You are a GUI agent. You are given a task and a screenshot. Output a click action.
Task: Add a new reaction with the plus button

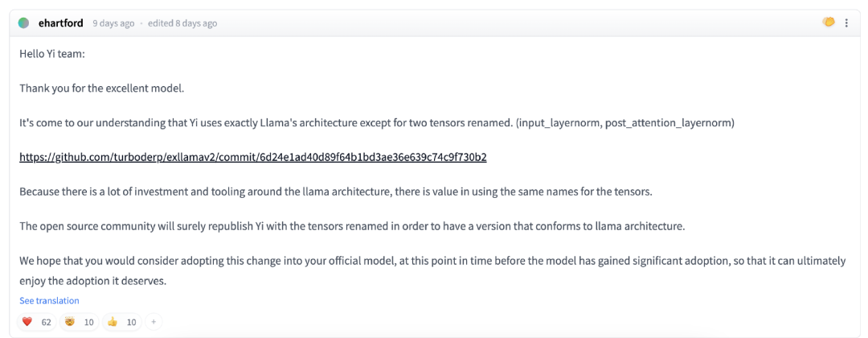pos(153,322)
